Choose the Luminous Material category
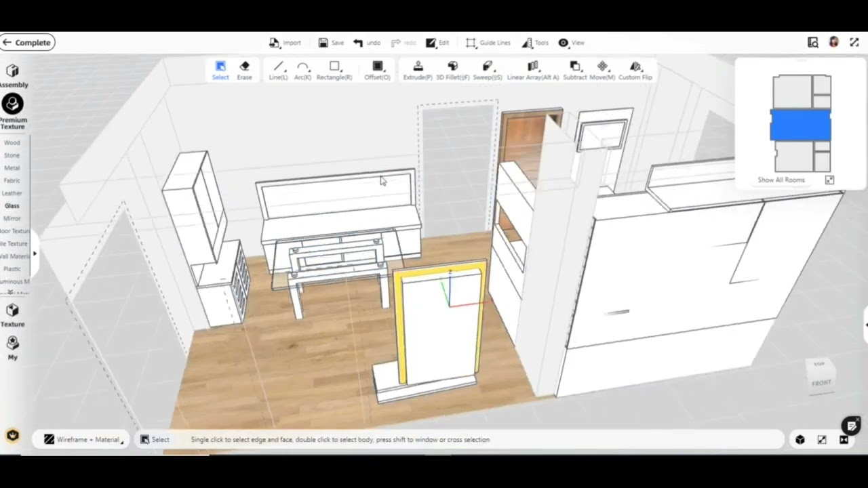 point(14,281)
